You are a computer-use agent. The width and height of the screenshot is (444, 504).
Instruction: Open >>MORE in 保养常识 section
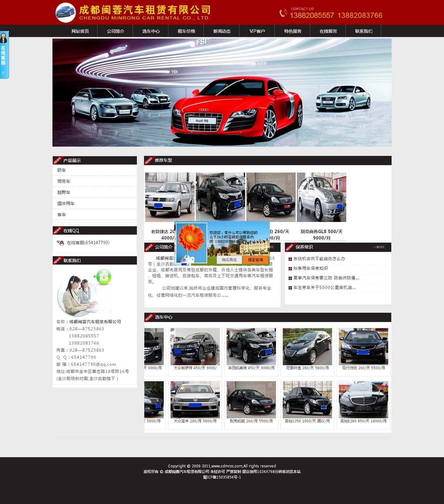pyautogui.click(x=379, y=247)
